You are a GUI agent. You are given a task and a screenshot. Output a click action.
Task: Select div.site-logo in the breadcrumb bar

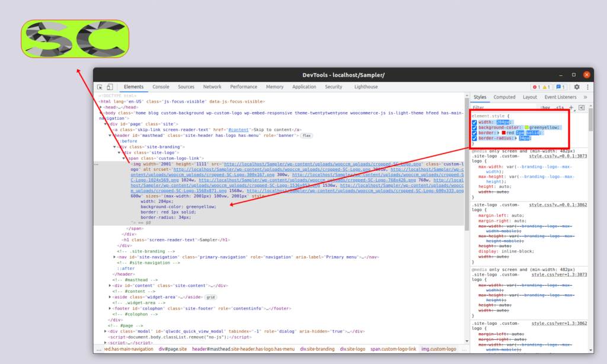coord(353,349)
